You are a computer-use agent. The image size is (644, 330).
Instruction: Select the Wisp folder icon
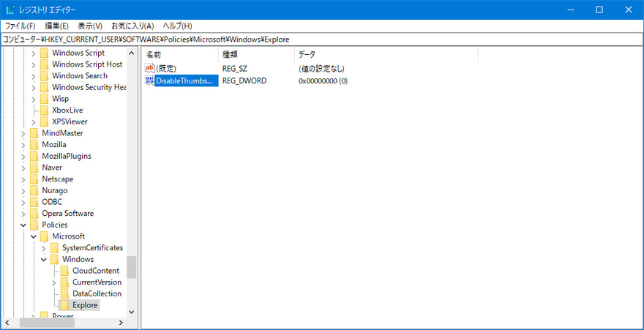45,99
